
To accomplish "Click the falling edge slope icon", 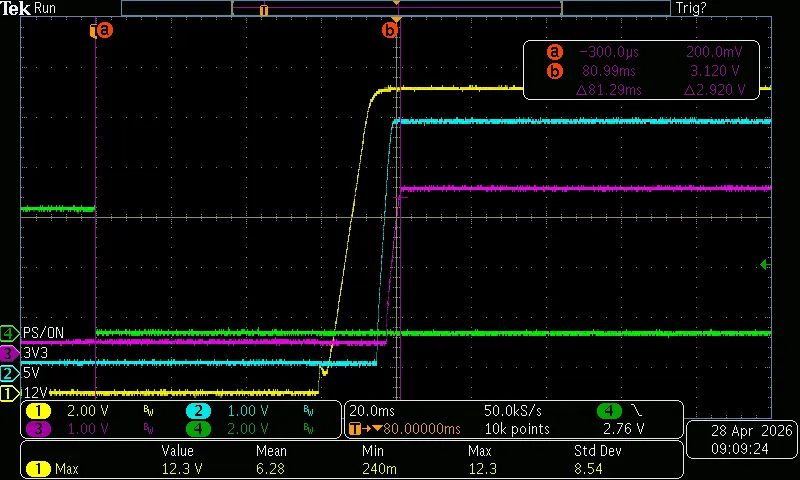I will point(637,411).
